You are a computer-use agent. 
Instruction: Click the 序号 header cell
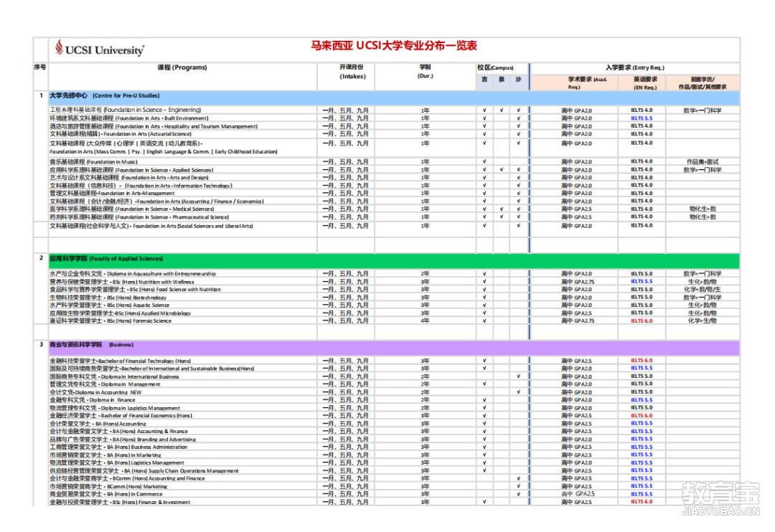(40, 67)
